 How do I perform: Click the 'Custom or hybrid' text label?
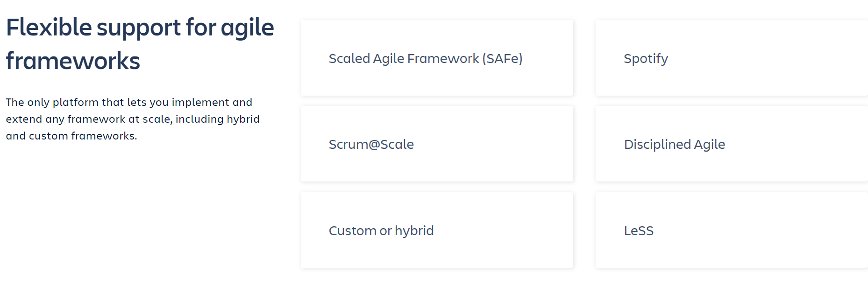tap(381, 230)
